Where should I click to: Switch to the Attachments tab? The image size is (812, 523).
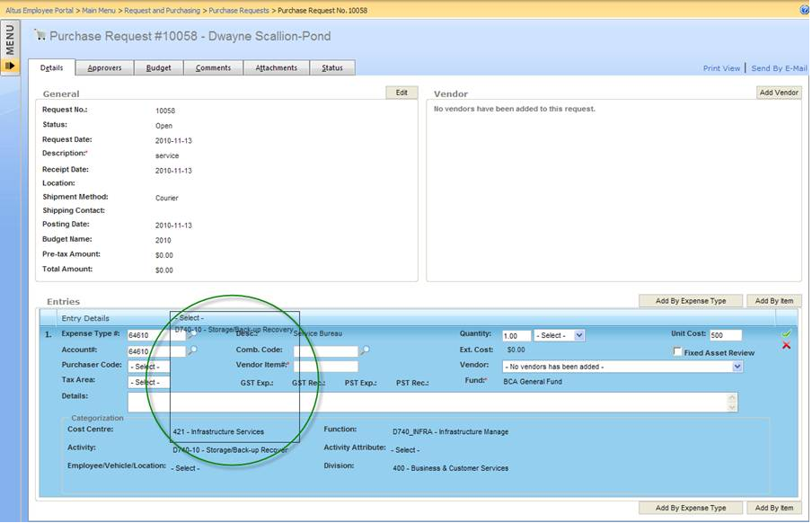click(x=277, y=68)
